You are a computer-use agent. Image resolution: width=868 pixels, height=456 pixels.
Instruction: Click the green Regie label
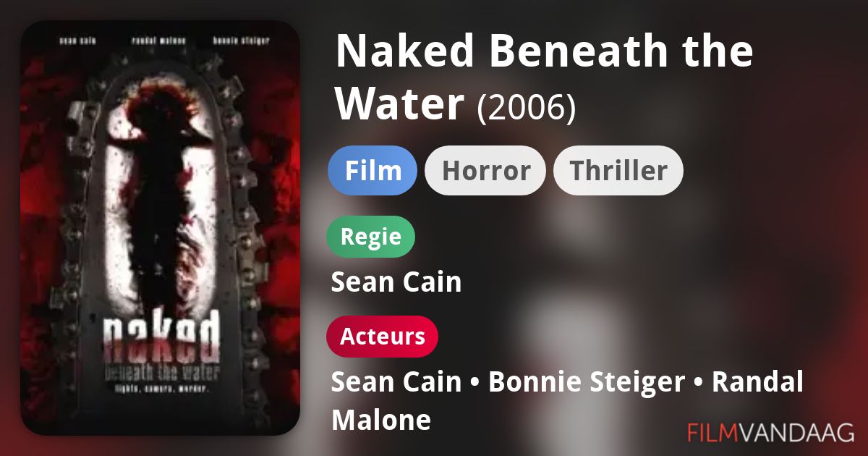[x=371, y=237]
